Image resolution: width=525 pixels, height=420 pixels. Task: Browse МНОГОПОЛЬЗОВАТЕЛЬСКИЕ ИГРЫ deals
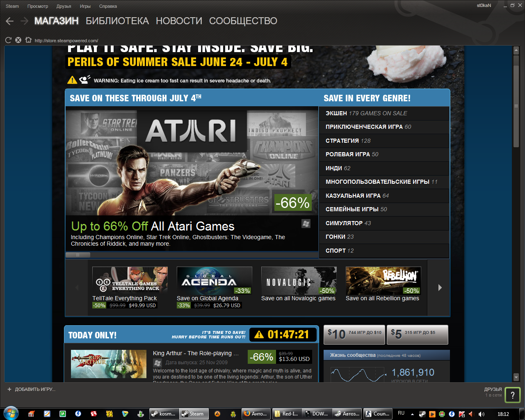coord(384,182)
